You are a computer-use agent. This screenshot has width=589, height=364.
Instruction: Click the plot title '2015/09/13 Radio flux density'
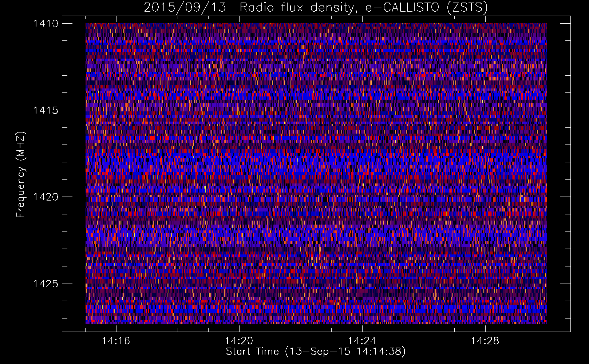tap(316, 8)
